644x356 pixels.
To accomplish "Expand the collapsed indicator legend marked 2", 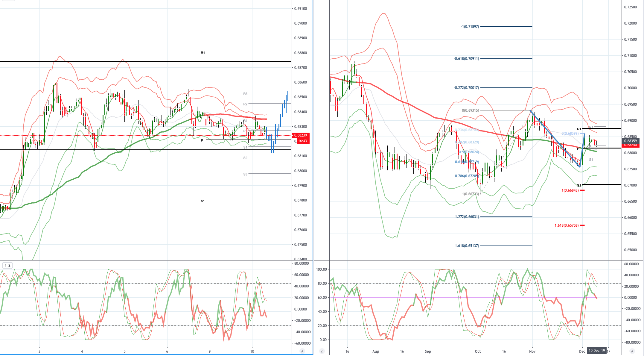I will pyautogui.click(x=7, y=265).
